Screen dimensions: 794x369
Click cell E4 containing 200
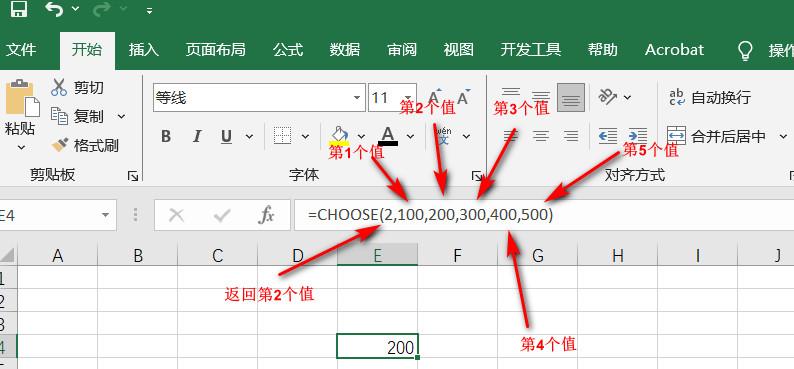tap(378, 346)
